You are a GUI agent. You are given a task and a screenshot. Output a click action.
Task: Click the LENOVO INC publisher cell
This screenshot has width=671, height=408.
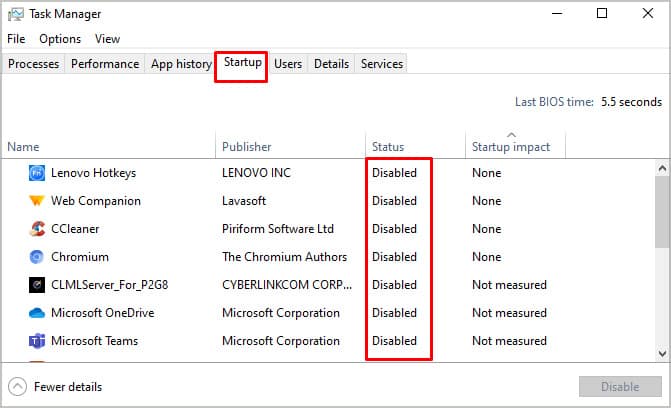[256, 173]
